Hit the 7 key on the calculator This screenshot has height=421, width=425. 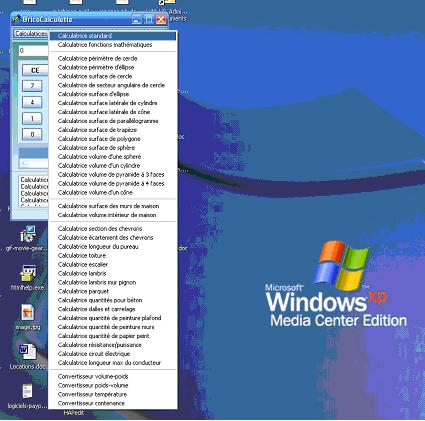click(32, 86)
